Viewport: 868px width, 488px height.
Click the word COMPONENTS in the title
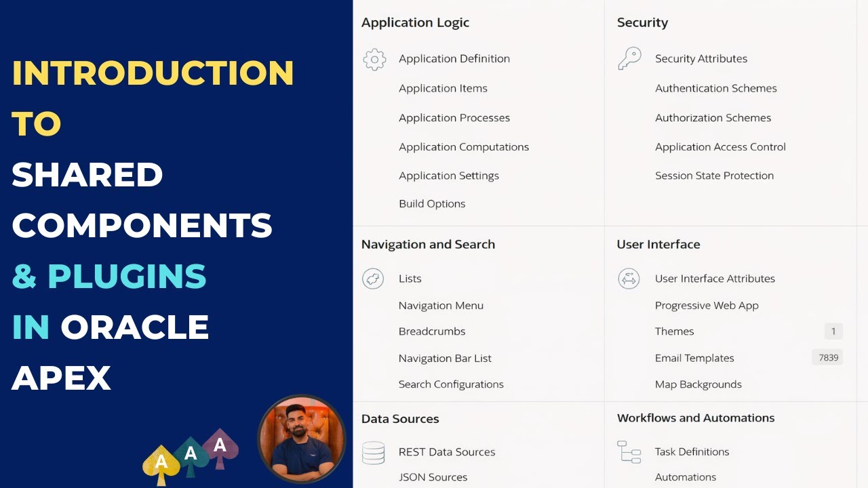point(142,225)
